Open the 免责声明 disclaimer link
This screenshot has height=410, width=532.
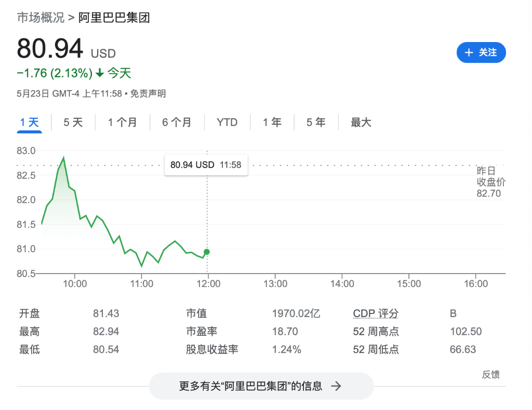(x=148, y=93)
